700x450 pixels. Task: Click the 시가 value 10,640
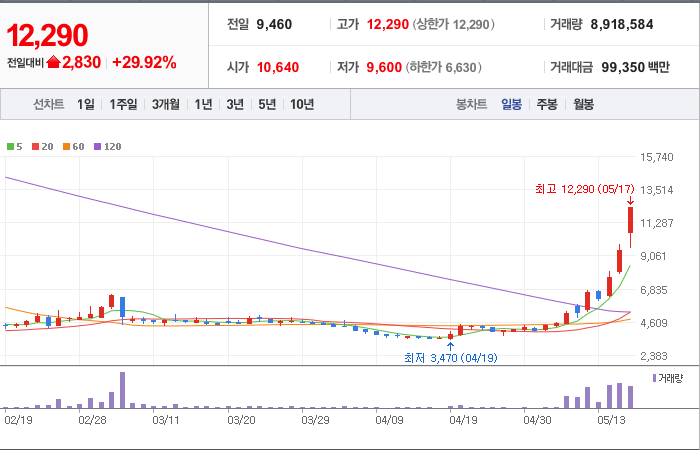point(278,67)
